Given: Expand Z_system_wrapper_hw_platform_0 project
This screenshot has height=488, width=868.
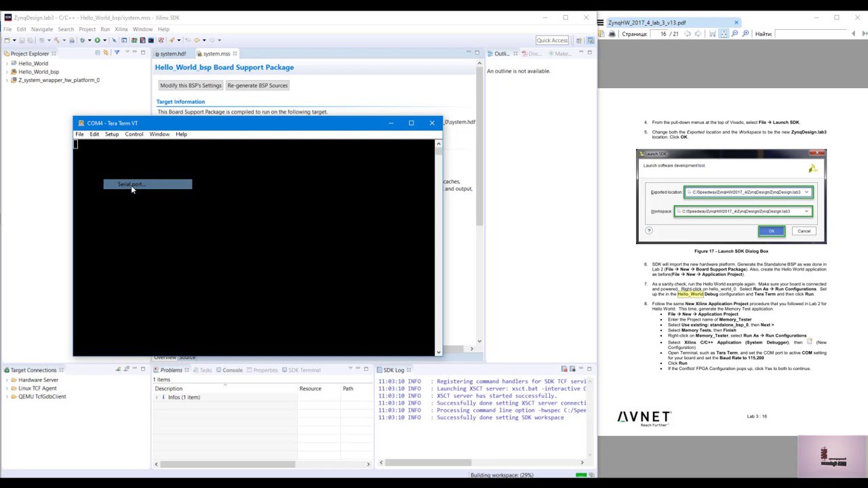Looking at the screenshot, I should [x=7, y=80].
